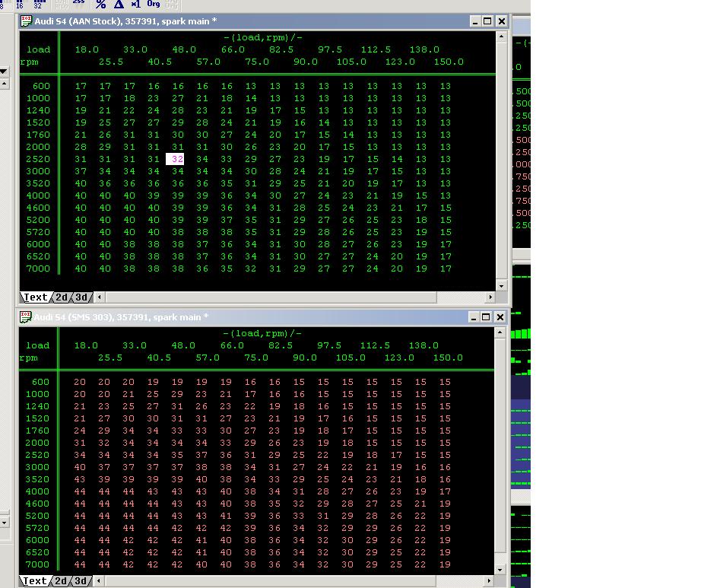701x588 pixels.
Task: Click right arrow of AAN Stock horizontal scrollbar
Action: coord(490,297)
